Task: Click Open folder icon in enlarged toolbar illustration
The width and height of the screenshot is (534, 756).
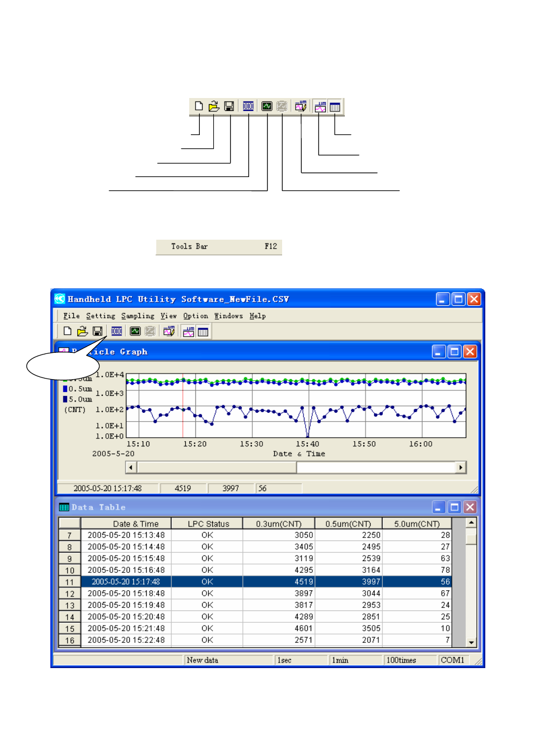Action: (214, 106)
